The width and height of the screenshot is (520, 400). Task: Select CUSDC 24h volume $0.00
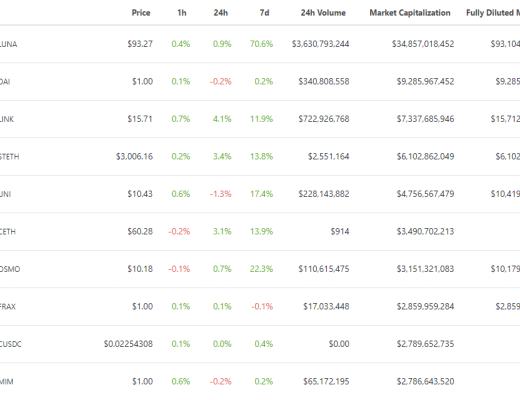point(339,344)
